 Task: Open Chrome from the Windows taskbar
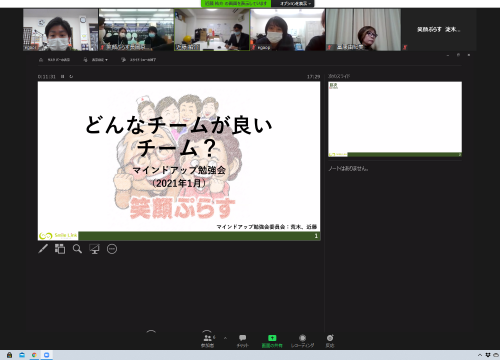tap(34, 355)
